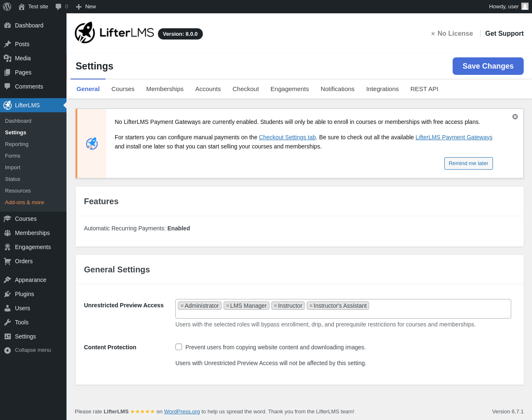Image resolution: width=532 pixels, height=420 pixels.
Task: Click the No License status link
Action: tap(452, 34)
